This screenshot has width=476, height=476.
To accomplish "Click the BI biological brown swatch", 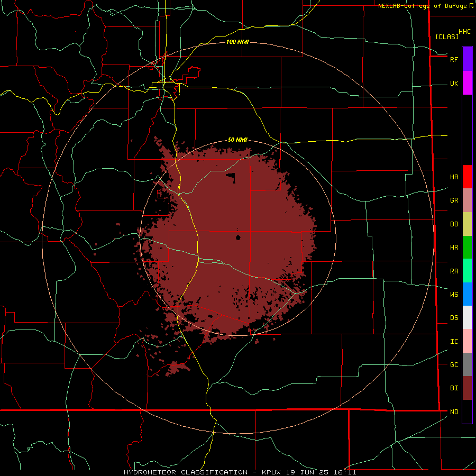I will click(x=467, y=388).
